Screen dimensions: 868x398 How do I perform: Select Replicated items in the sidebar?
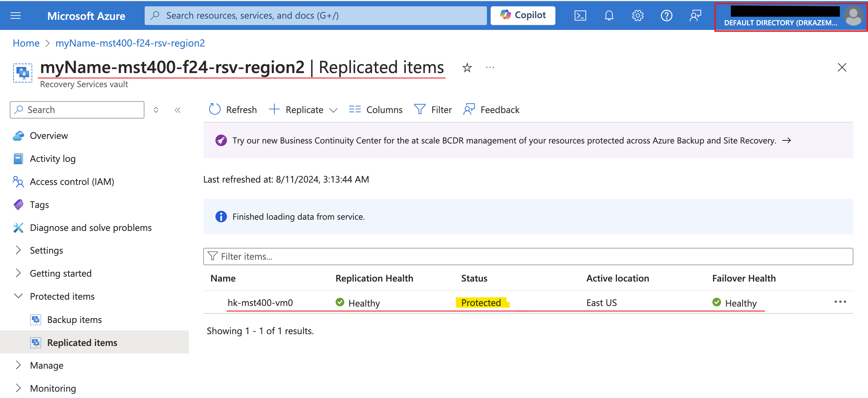[x=82, y=342]
